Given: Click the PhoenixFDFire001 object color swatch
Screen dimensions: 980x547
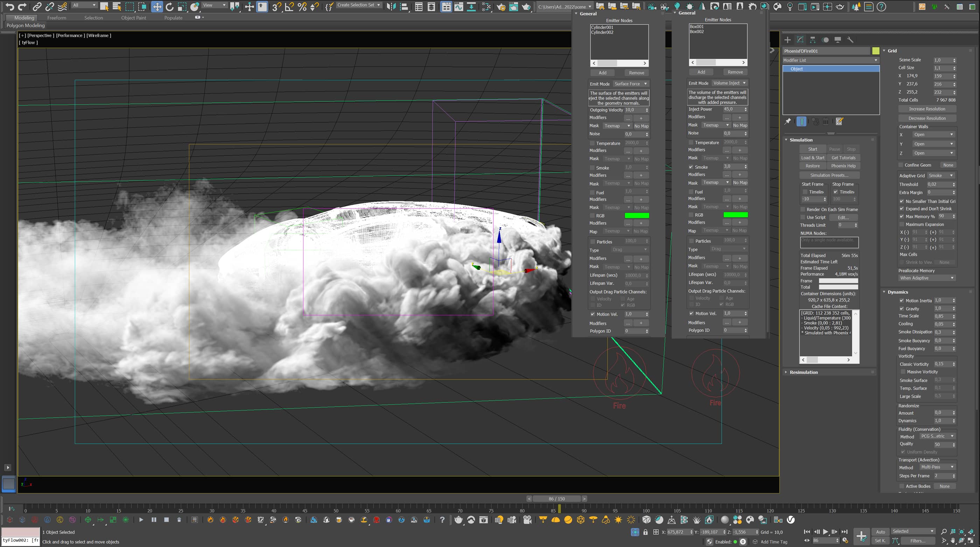Looking at the screenshot, I should (x=876, y=51).
